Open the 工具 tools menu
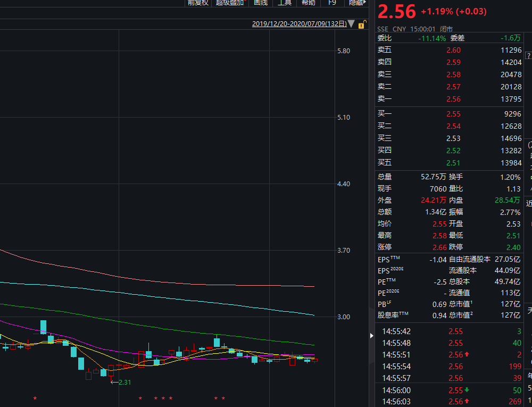The height and width of the screenshot is (407, 532). click(285, 3)
